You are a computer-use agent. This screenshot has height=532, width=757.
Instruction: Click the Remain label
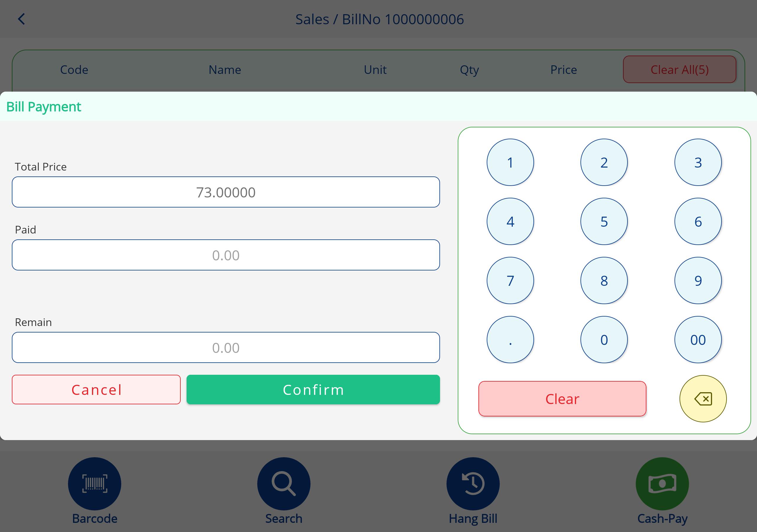pos(33,322)
